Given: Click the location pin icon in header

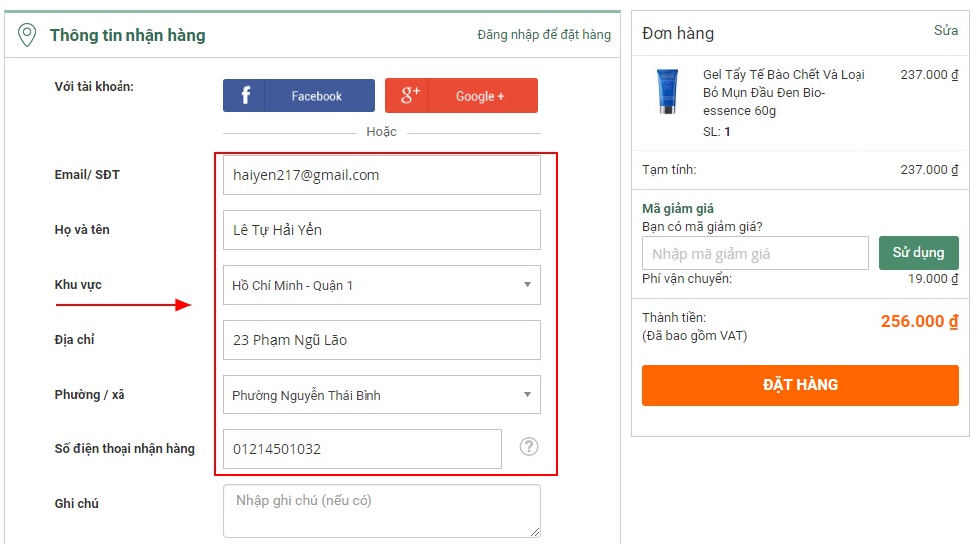Looking at the screenshot, I should point(27,35).
